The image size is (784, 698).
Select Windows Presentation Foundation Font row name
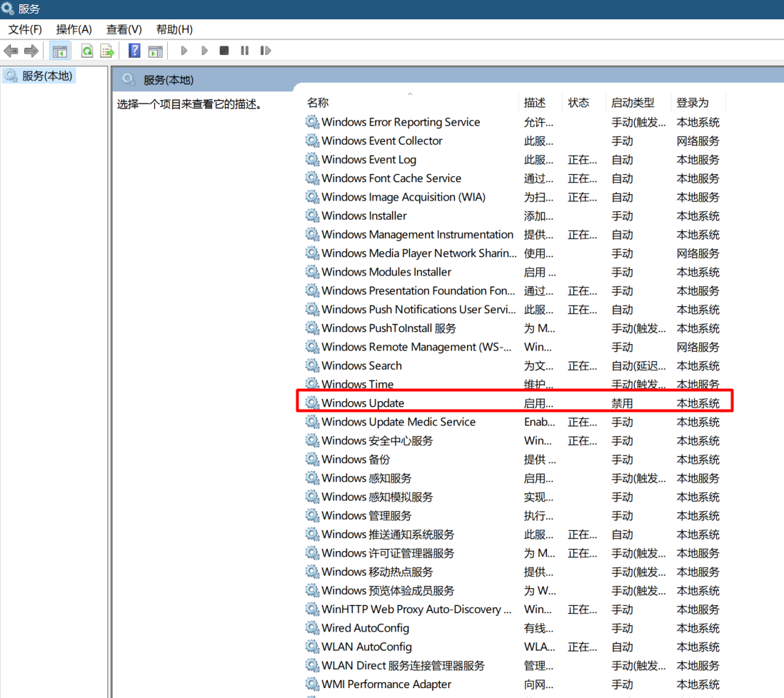pos(418,290)
